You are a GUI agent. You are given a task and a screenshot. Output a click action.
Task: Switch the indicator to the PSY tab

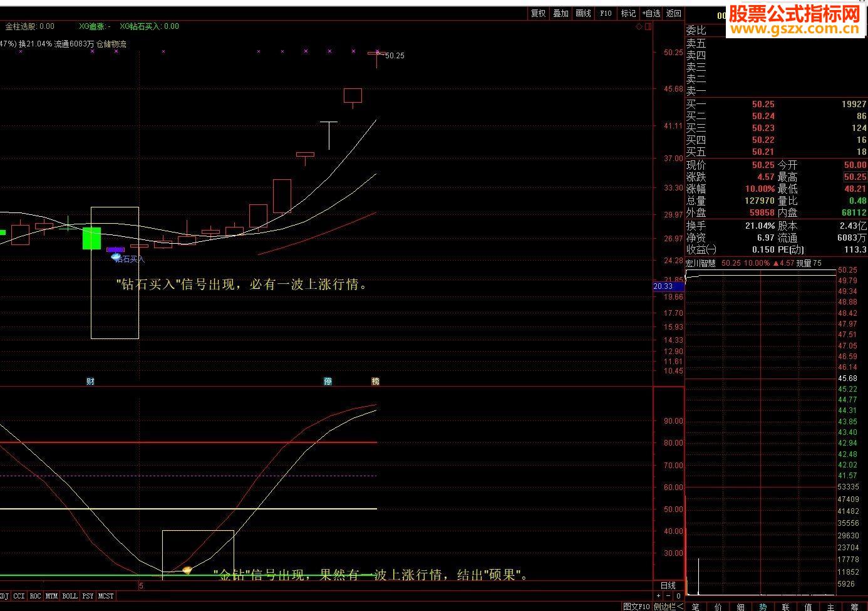coord(88,596)
